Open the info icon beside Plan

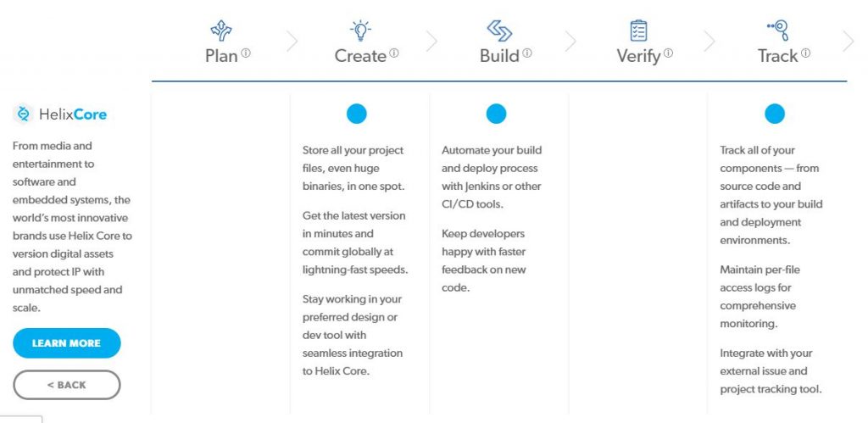246,53
